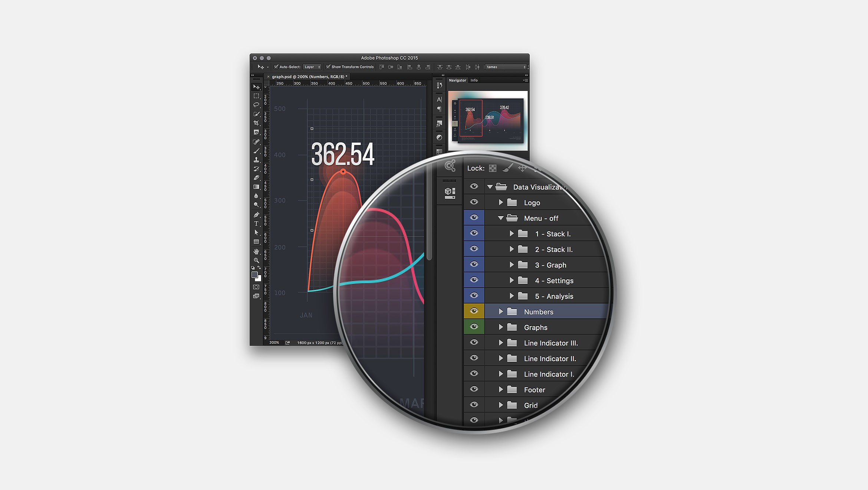Viewport: 868px width, 490px height.
Task: Open the Auto-Select Layer dropdown
Action: tap(312, 67)
